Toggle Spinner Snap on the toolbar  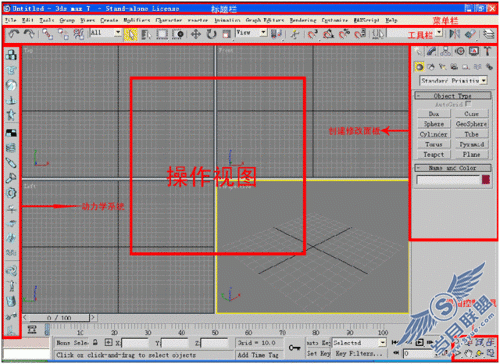click(x=360, y=34)
